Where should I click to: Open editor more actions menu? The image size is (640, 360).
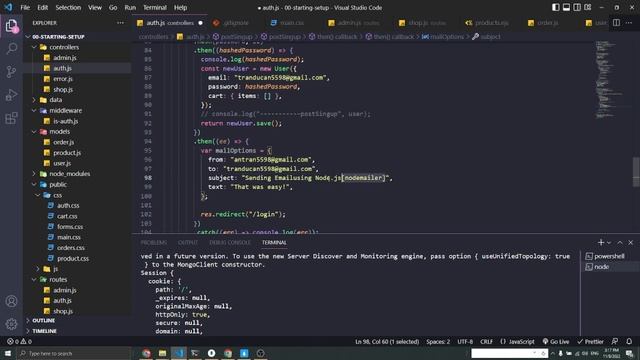[x=629, y=23]
